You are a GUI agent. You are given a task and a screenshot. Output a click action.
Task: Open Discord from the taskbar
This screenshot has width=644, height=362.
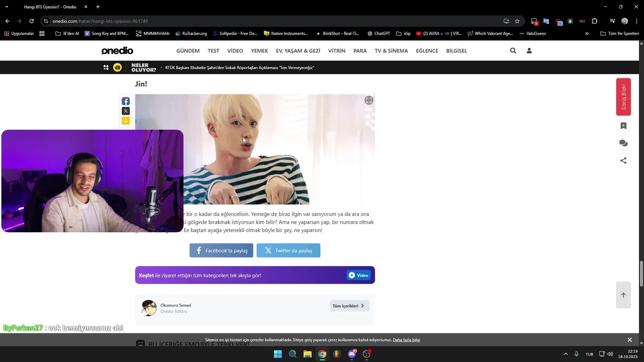[352, 354]
